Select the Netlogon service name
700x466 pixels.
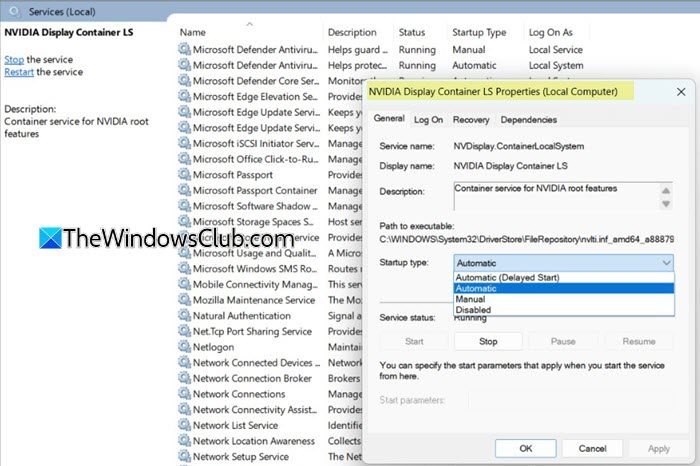click(x=213, y=347)
